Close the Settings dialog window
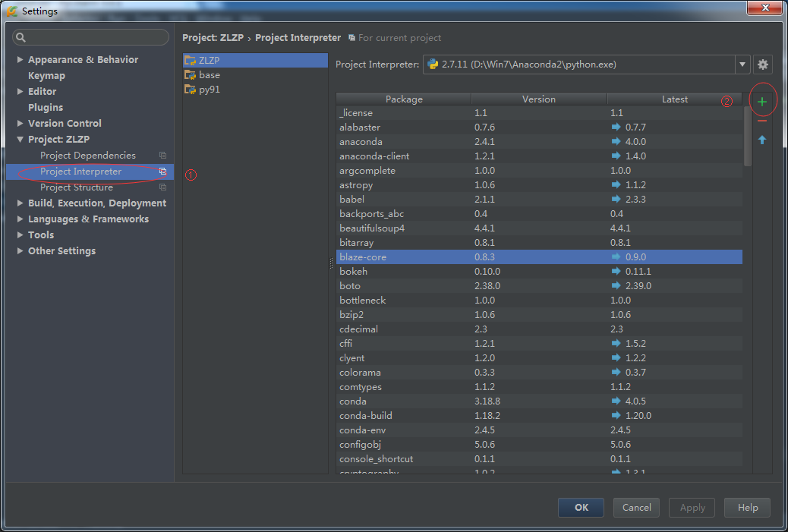This screenshot has height=532, width=788. (765, 8)
